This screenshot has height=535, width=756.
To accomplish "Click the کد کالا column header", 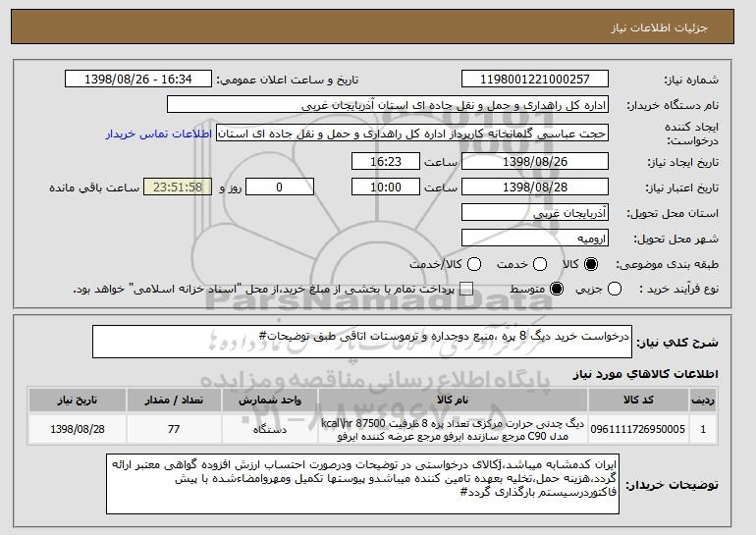I will pos(638,401).
